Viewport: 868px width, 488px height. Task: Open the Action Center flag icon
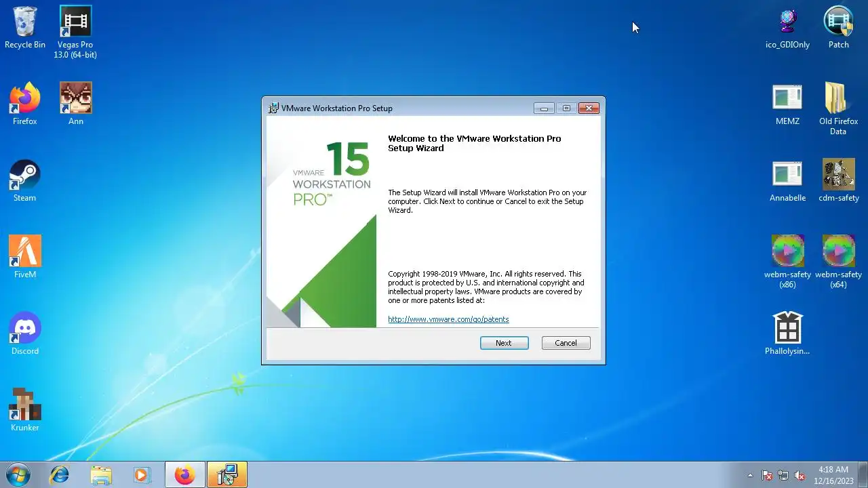767,475
